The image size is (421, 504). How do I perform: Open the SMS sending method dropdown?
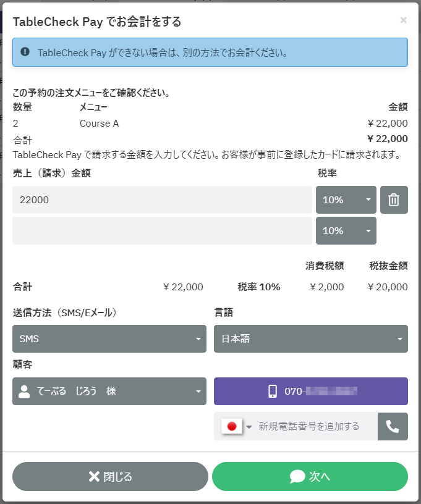(x=109, y=338)
